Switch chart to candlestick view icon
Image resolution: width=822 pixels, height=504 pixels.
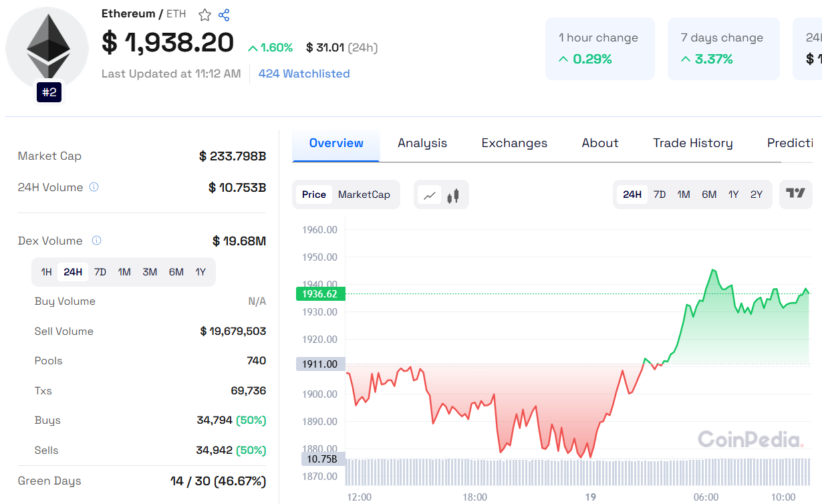[453, 195]
